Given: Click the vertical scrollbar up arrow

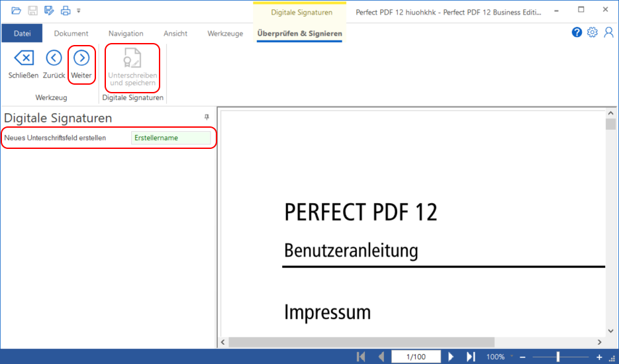Looking at the screenshot, I should [610, 113].
